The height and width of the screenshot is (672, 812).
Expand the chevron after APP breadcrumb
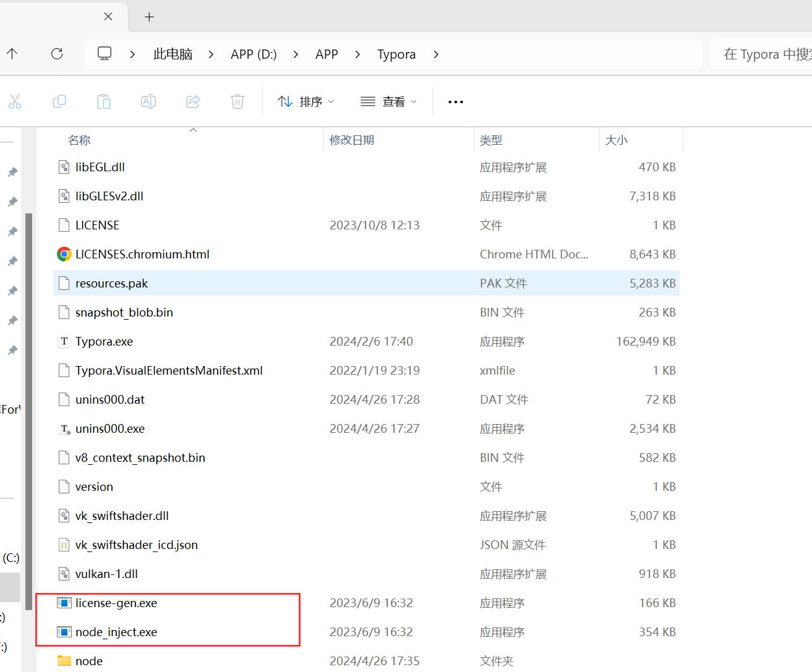pos(357,54)
